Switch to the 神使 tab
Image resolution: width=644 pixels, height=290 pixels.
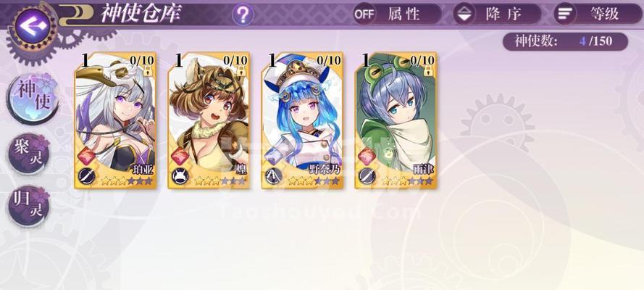33,97
